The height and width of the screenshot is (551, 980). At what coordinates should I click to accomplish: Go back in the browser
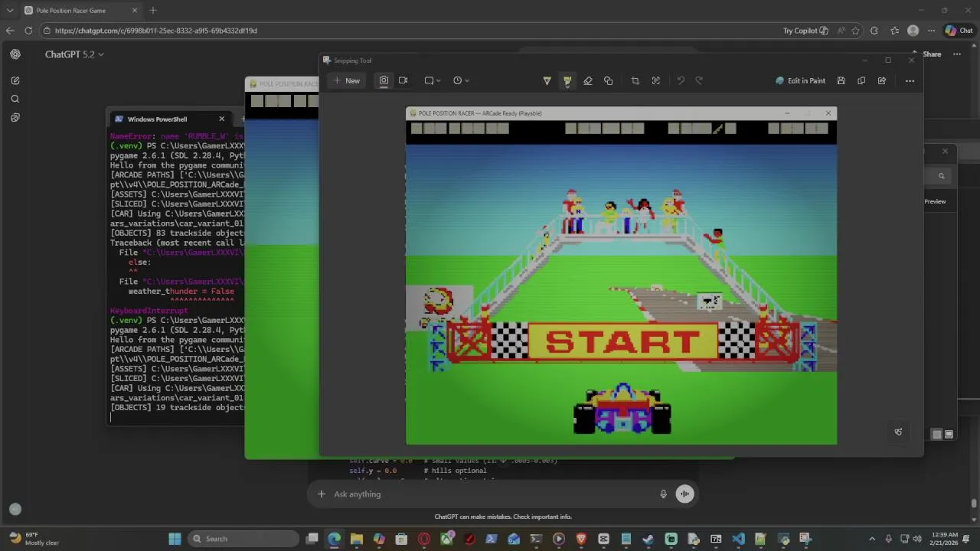coord(10,31)
